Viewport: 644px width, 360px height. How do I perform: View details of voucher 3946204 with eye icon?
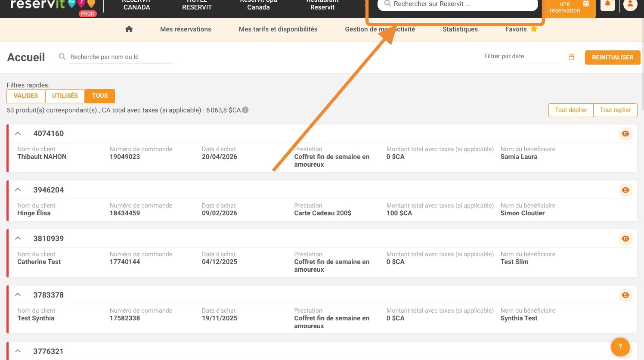[x=625, y=190]
